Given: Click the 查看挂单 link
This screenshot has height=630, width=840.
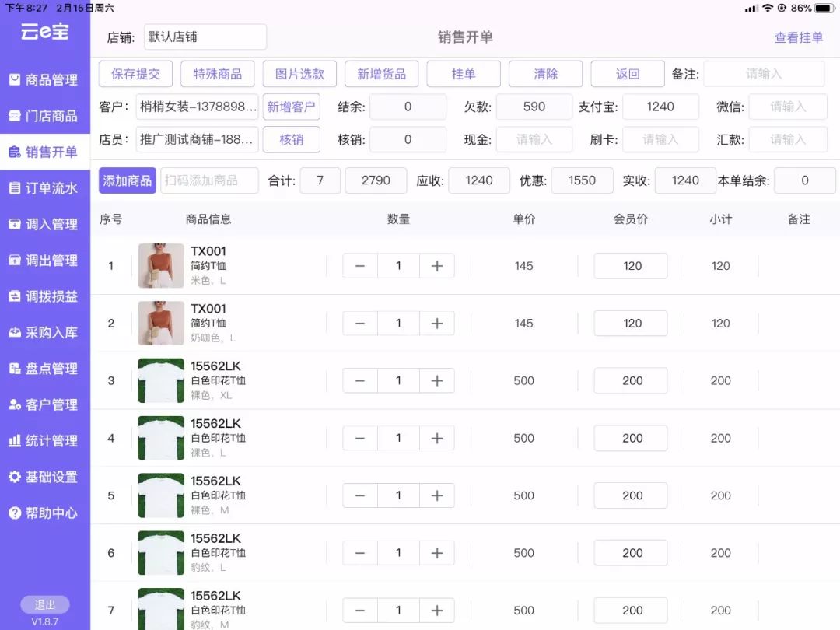Looking at the screenshot, I should [799, 37].
